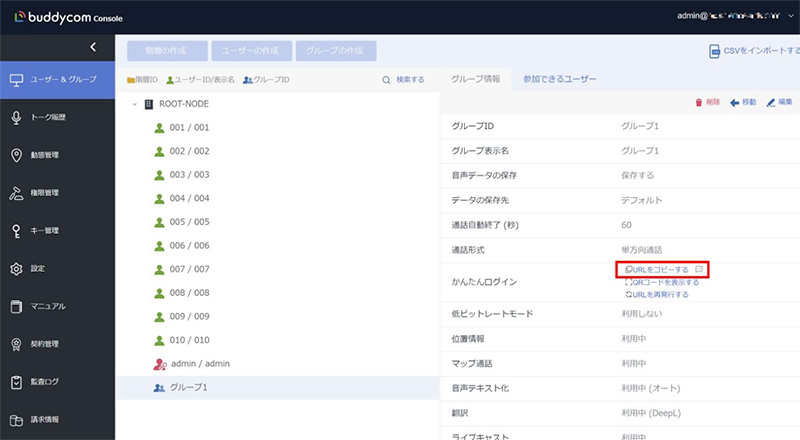Select user 008 / 008

coord(189,292)
